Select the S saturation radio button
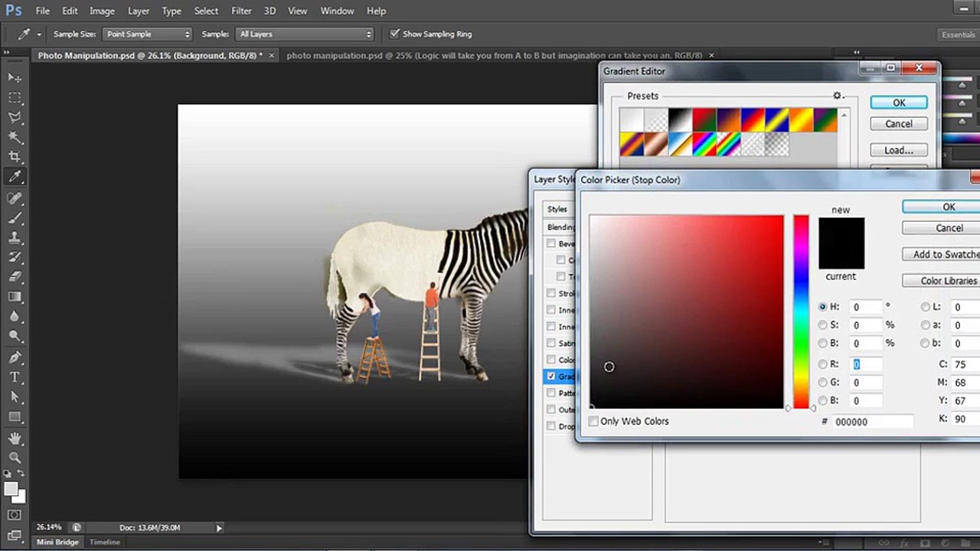 (x=823, y=325)
